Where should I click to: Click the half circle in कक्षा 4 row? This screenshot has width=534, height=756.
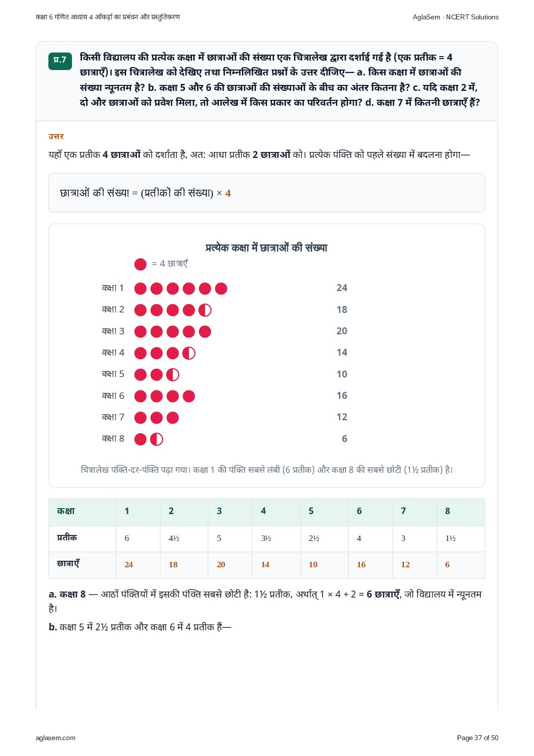(x=189, y=353)
